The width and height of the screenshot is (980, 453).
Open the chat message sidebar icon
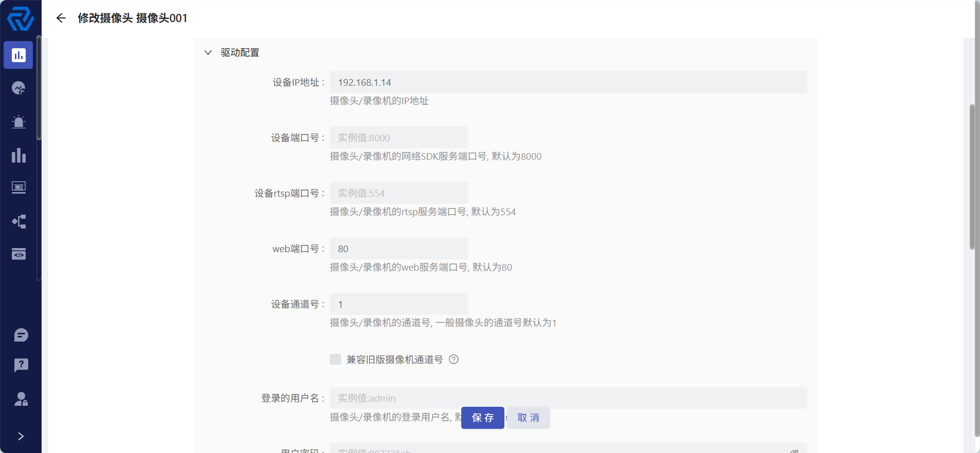click(x=21, y=335)
